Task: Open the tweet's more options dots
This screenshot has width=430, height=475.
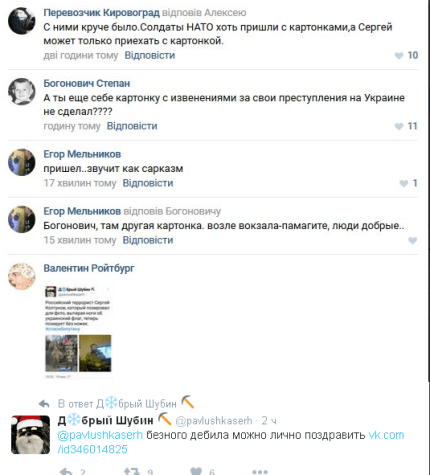Action: tap(260, 472)
